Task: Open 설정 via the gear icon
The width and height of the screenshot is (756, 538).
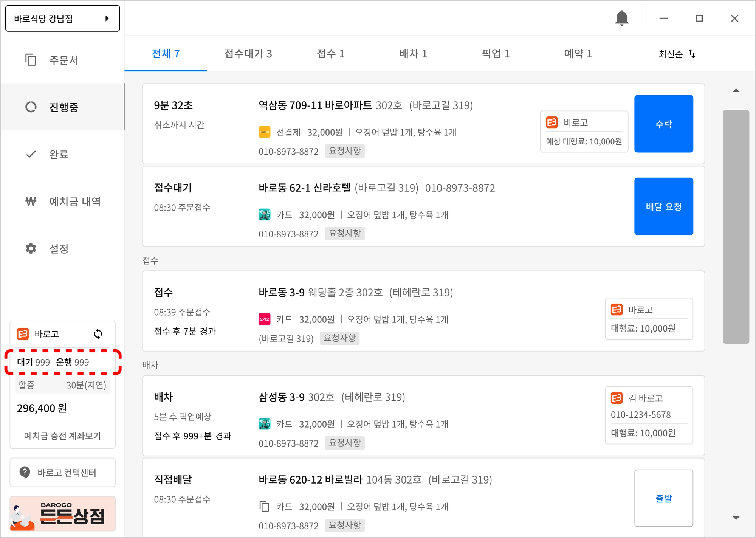Action: pos(31,248)
